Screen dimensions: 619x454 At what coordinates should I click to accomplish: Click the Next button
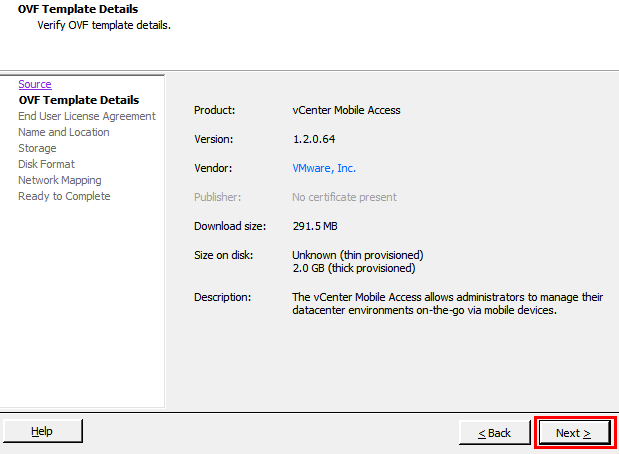574,433
